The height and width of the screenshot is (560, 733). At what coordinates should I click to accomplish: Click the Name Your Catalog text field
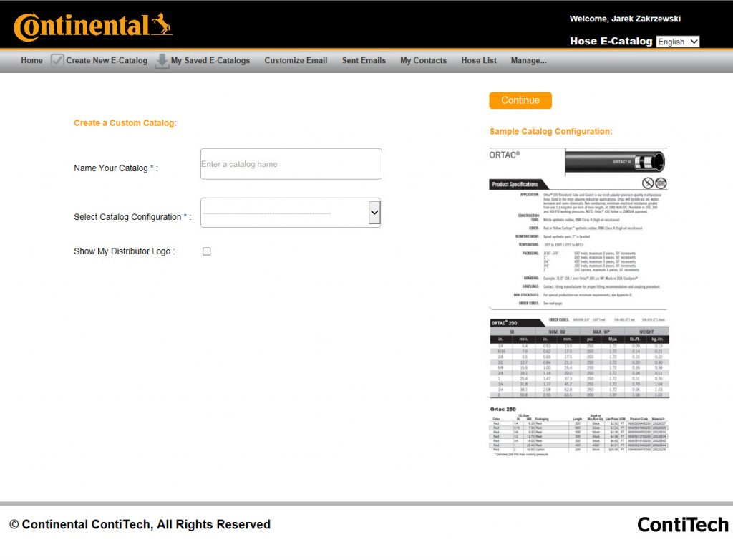291,164
